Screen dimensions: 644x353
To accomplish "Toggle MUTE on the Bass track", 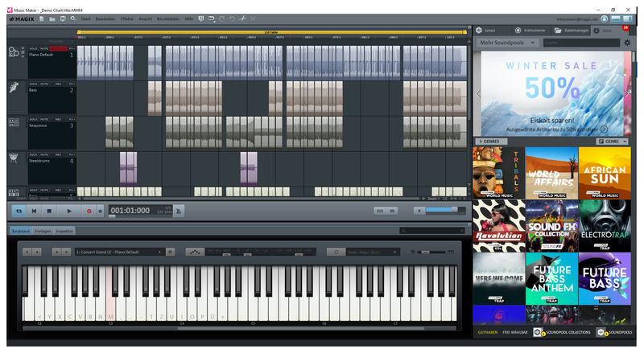I will (44, 84).
